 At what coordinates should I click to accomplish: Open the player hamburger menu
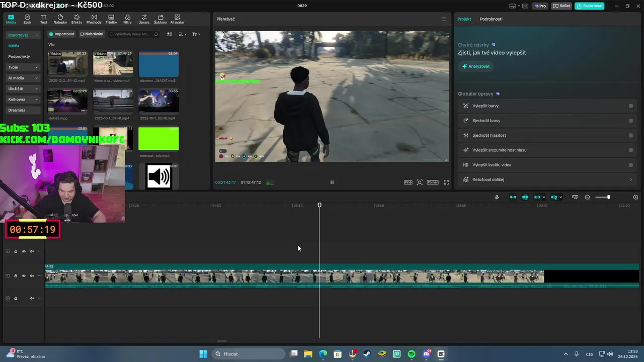pyautogui.click(x=444, y=19)
